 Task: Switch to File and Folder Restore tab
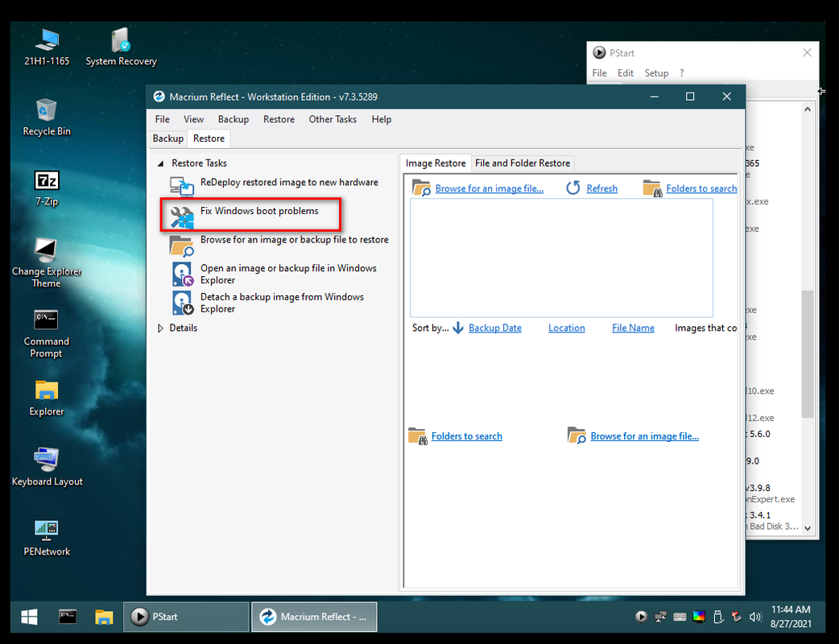[x=523, y=163]
